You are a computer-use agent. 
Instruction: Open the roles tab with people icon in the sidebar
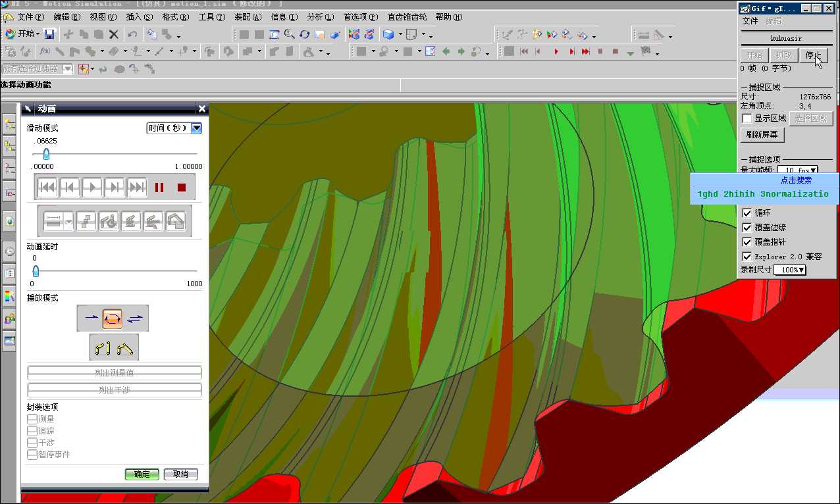9,319
